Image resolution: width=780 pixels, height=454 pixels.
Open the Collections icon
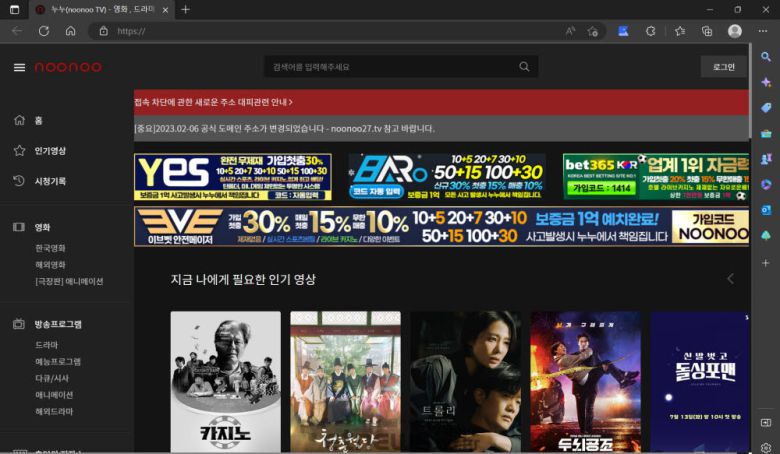click(707, 31)
